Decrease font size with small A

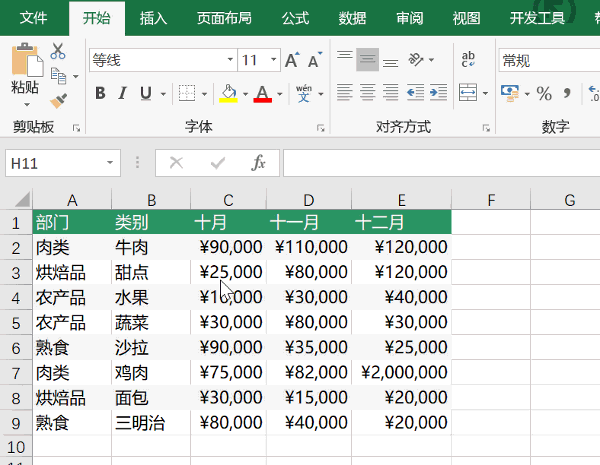315,60
